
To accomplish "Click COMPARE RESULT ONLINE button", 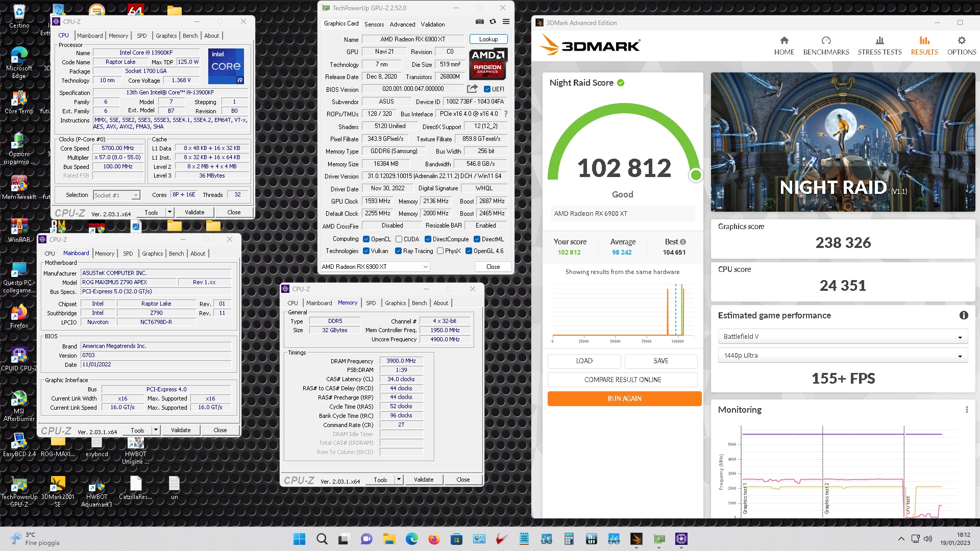I will (x=623, y=380).
